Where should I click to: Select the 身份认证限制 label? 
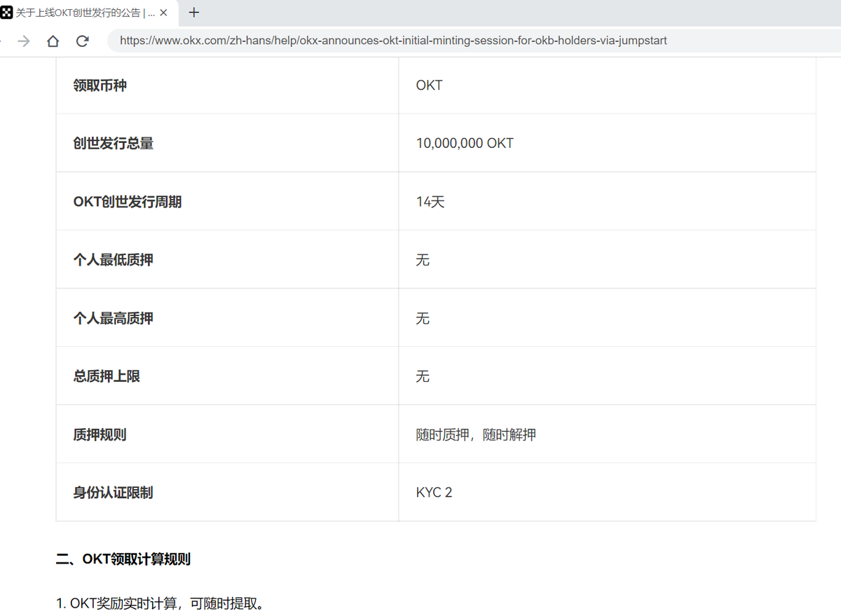[114, 493]
